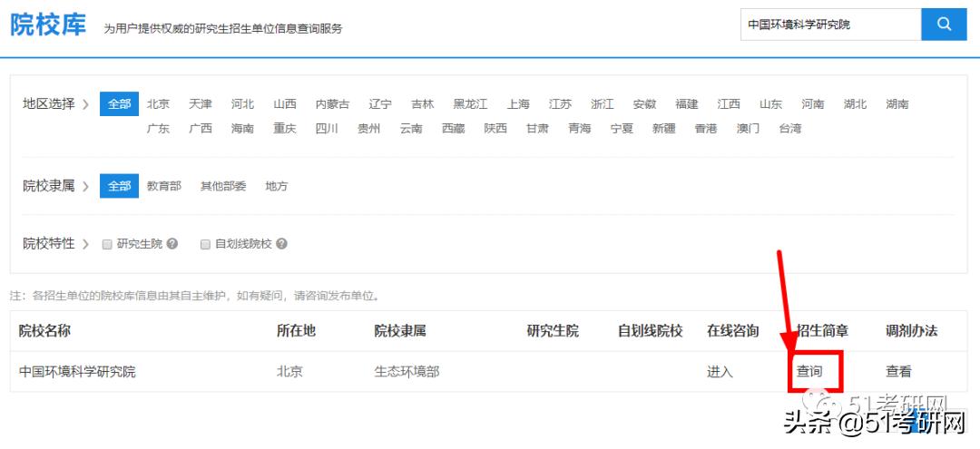This screenshot has height=449, width=980.
Task: Filter by region 江苏
Action: (560, 103)
